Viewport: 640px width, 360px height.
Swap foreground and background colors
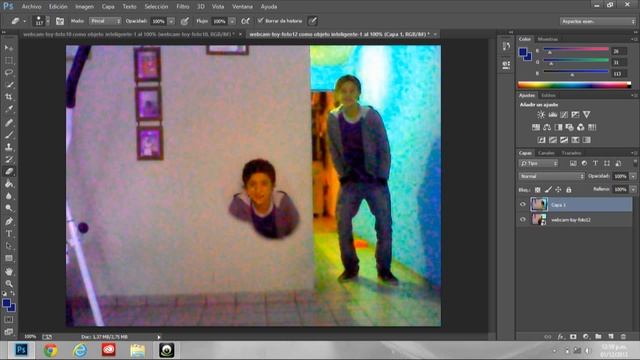12,293
